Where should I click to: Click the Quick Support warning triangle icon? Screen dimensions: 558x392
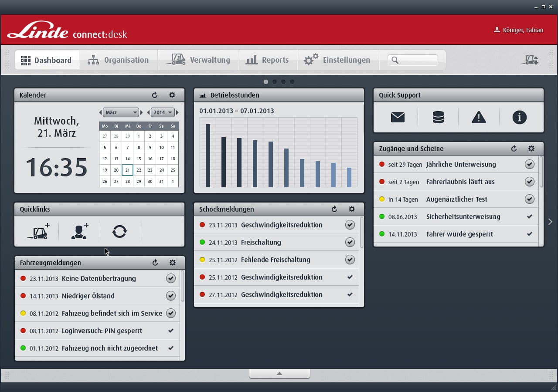[479, 117]
